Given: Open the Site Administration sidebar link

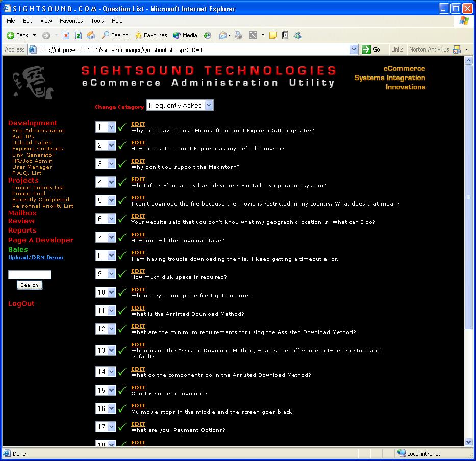Looking at the screenshot, I should [x=39, y=130].
